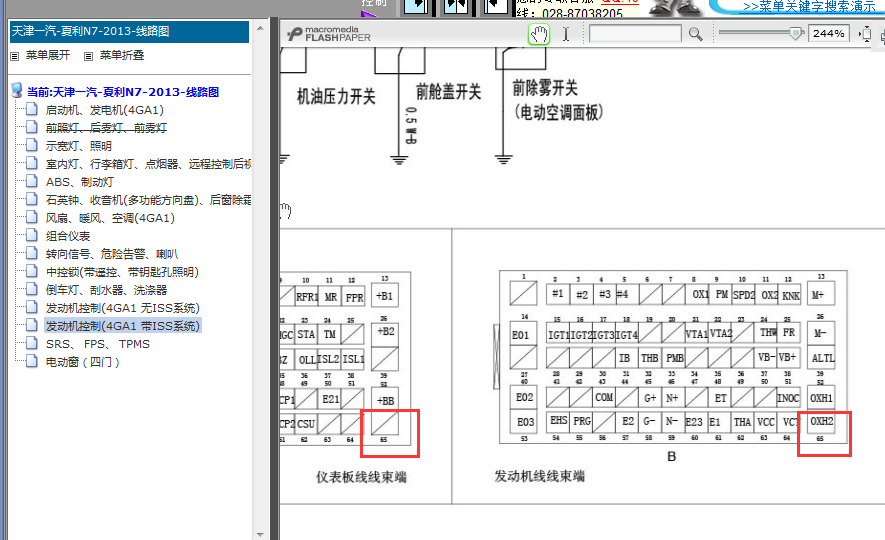Viewport: 885px width, 540px height.
Task: Open the 菜单关键字搜索演示 link
Action: (x=808, y=6)
